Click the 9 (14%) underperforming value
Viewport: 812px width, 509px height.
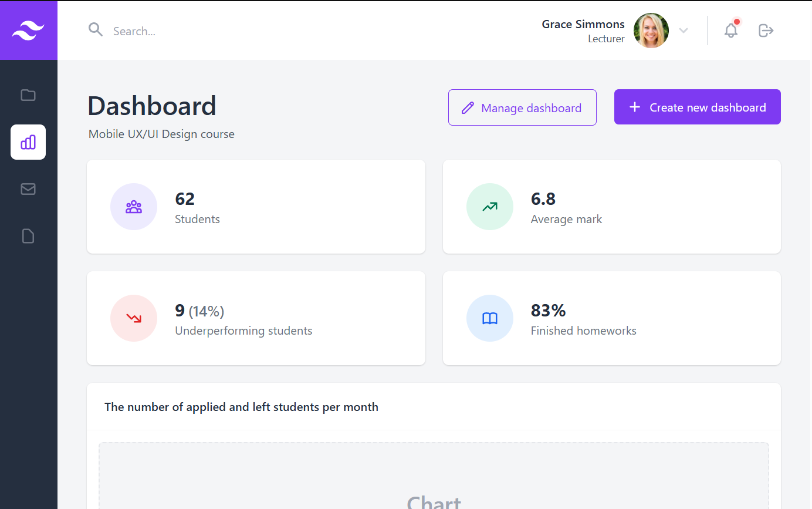point(199,311)
